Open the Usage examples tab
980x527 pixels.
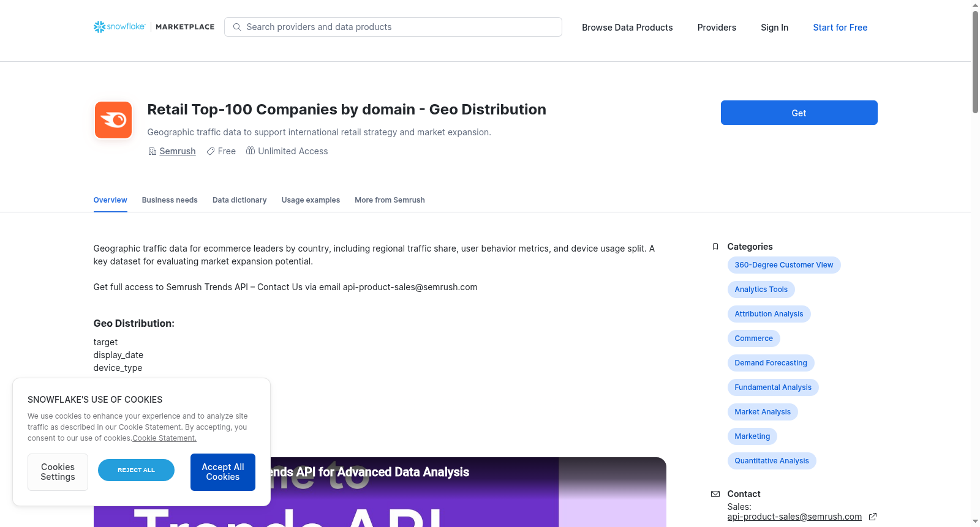click(x=311, y=200)
